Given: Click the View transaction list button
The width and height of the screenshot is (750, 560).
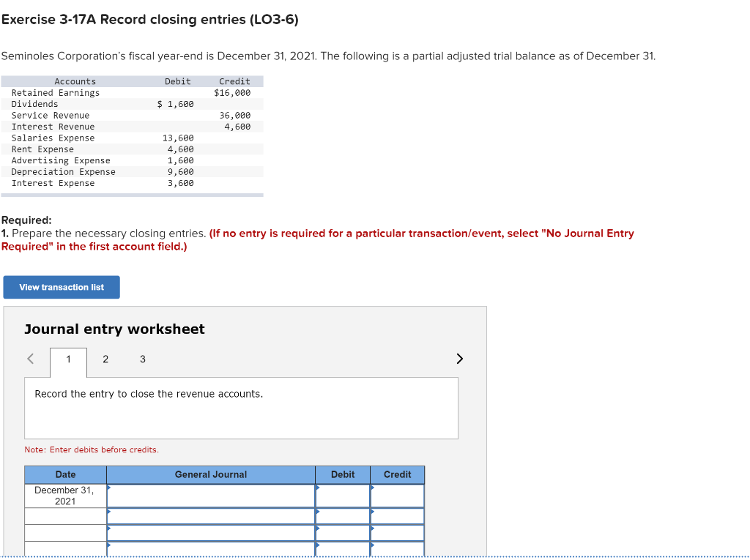Looking at the screenshot, I should [61, 287].
